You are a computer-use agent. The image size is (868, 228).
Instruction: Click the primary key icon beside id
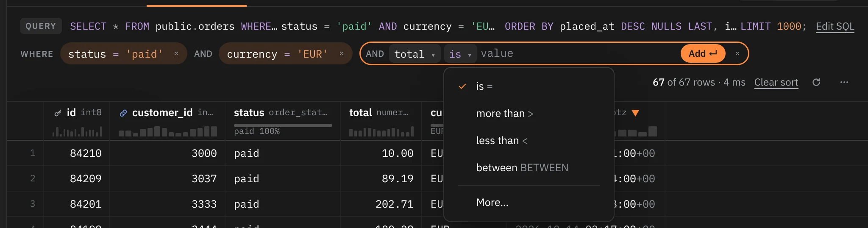[x=58, y=113]
